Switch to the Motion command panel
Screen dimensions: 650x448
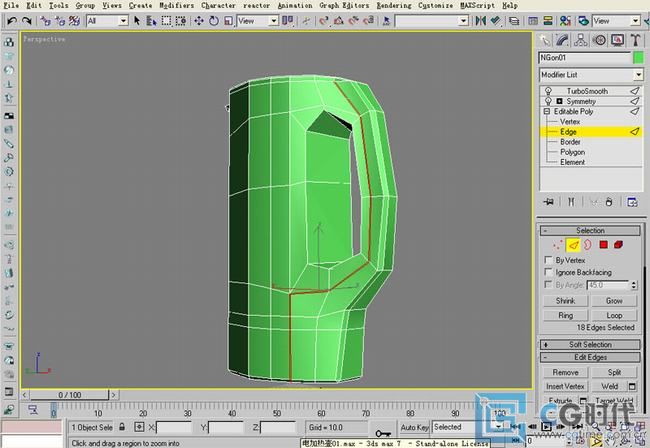599,40
